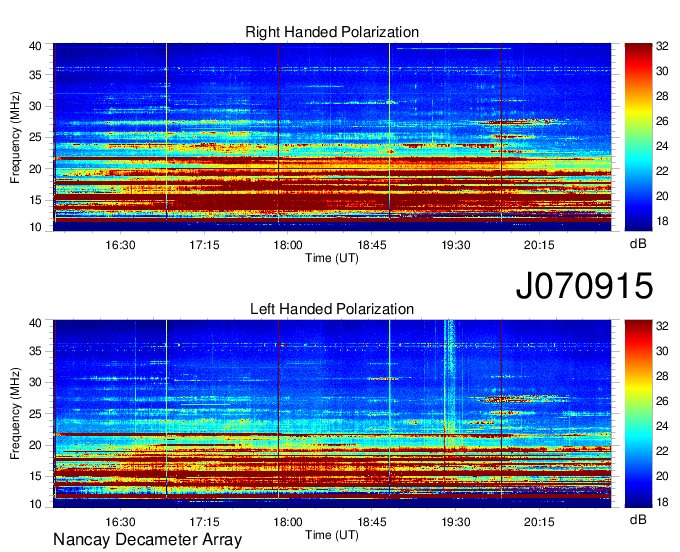Click "40" on Right Handed frequency axis
This screenshot has height=552, width=680.
(x=36, y=46)
